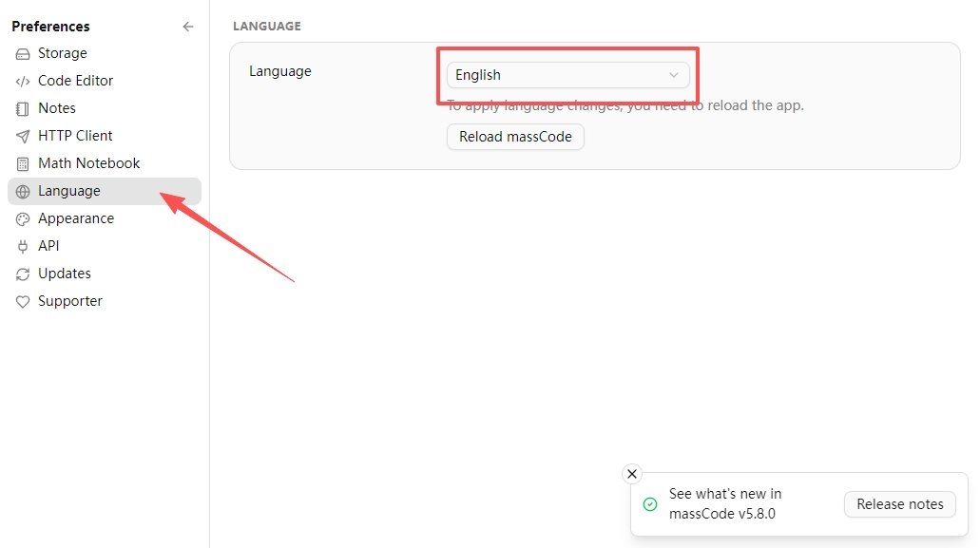Go back using Preferences arrow

click(187, 27)
